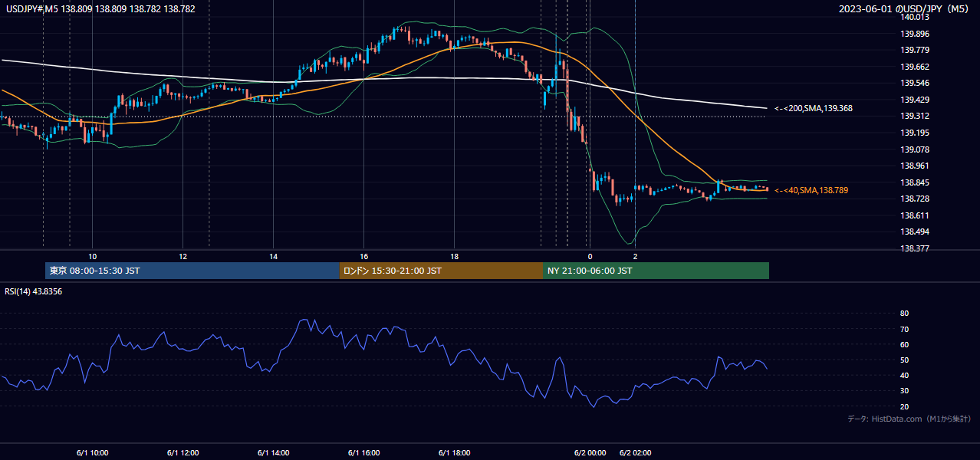Screen dimensions: 980x460
Task: Click the bottom date label 6/2 02:00
Action: tap(635, 452)
